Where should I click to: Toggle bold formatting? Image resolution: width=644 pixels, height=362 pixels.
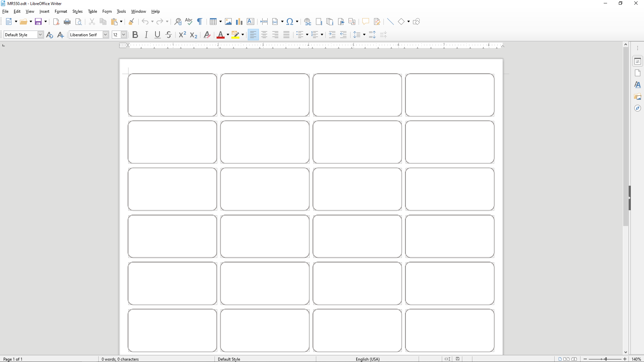135,35
